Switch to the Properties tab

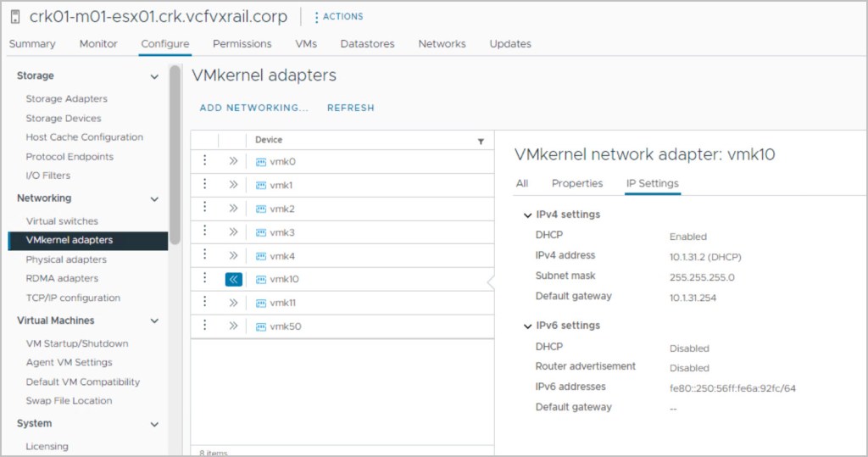(576, 183)
